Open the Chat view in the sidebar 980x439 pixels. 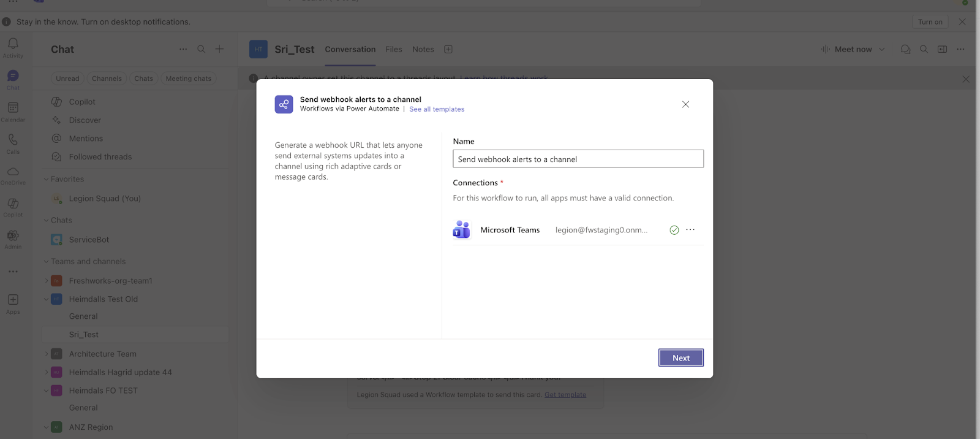pyautogui.click(x=13, y=80)
